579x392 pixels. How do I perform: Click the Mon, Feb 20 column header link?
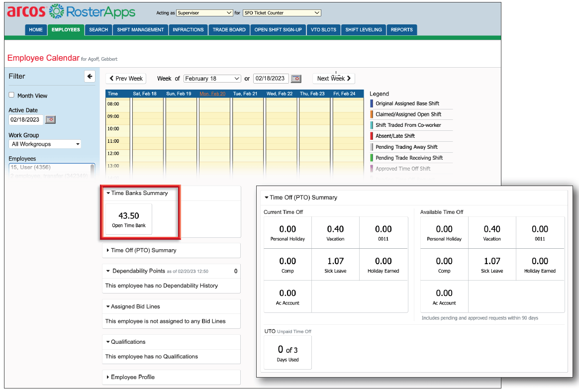[212, 94]
